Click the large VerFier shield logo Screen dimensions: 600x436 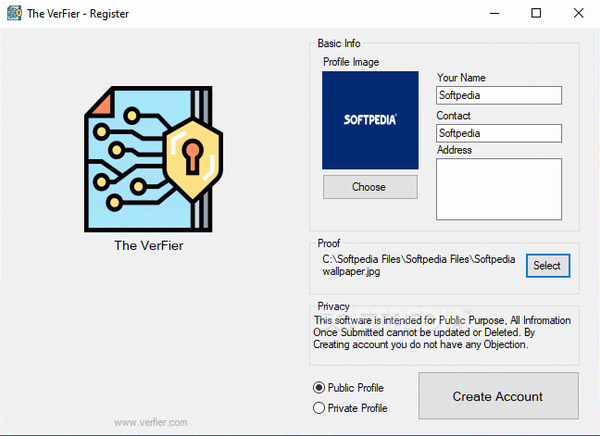pos(153,159)
